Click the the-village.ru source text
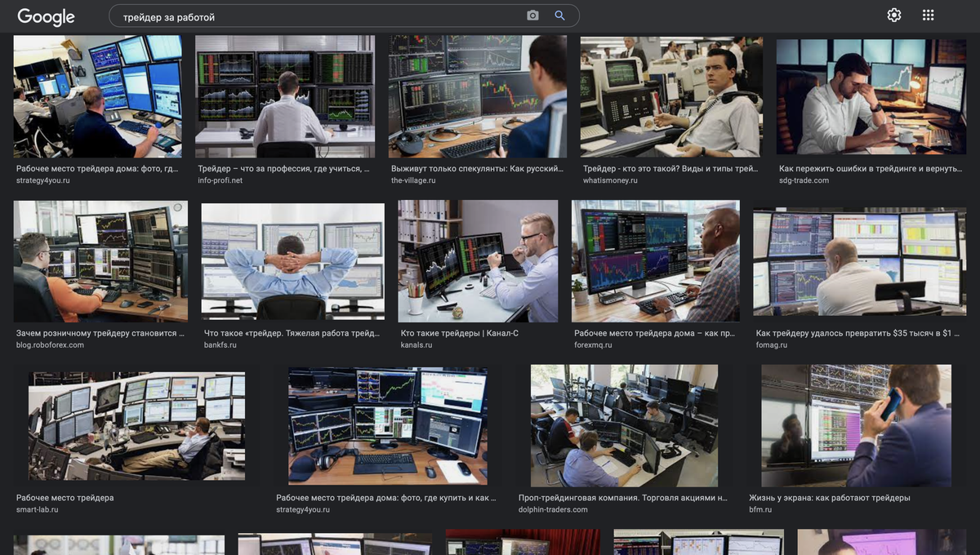The height and width of the screenshot is (555, 980). (413, 180)
